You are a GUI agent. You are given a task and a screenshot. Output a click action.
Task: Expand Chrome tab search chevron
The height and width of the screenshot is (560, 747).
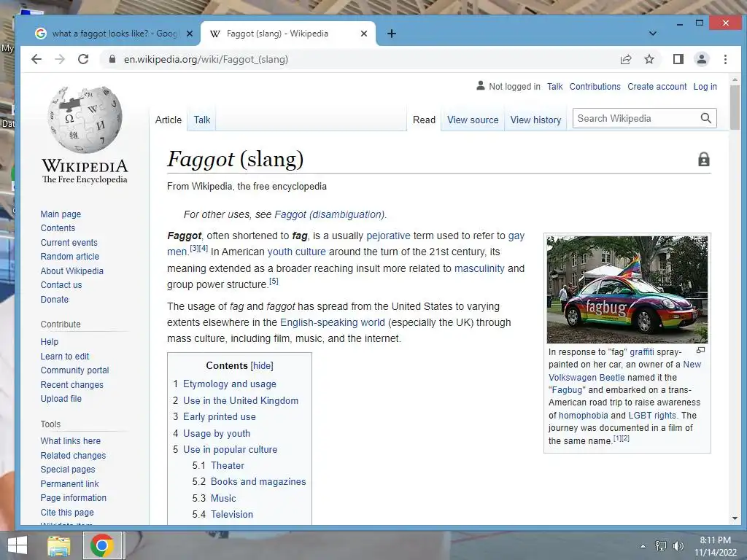coord(653,34)
